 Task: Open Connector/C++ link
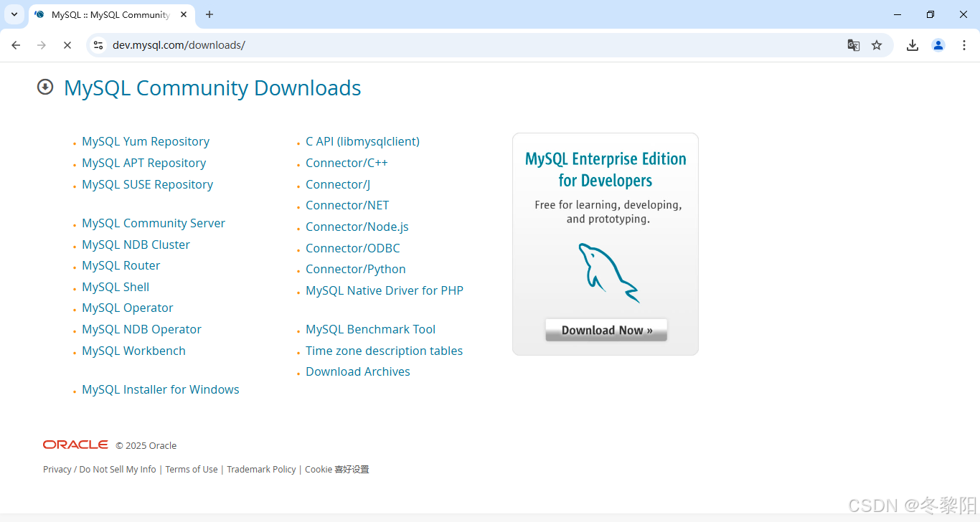coord(347,163)
